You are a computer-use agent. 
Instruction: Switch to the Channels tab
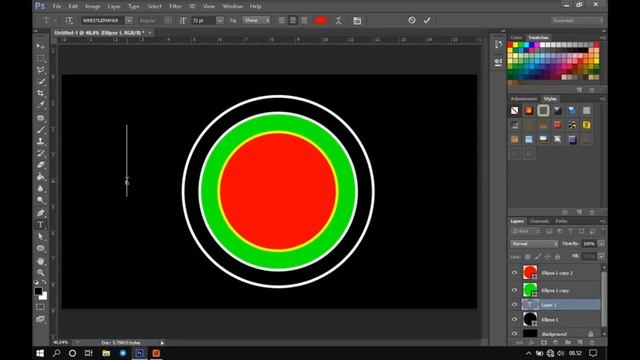tap(539, 221)
